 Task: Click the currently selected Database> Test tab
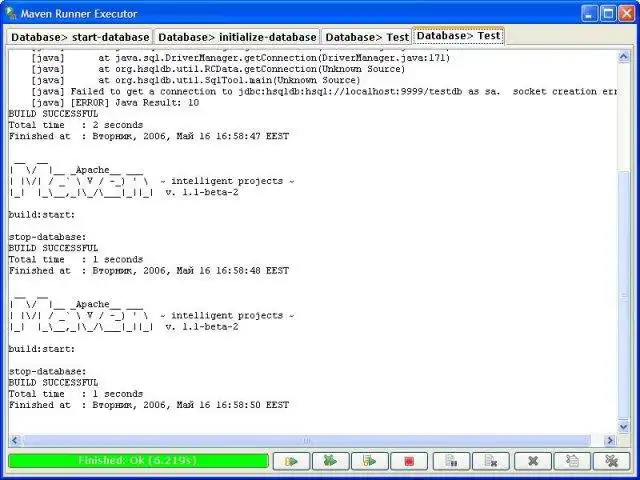click(x=458, y=36)
